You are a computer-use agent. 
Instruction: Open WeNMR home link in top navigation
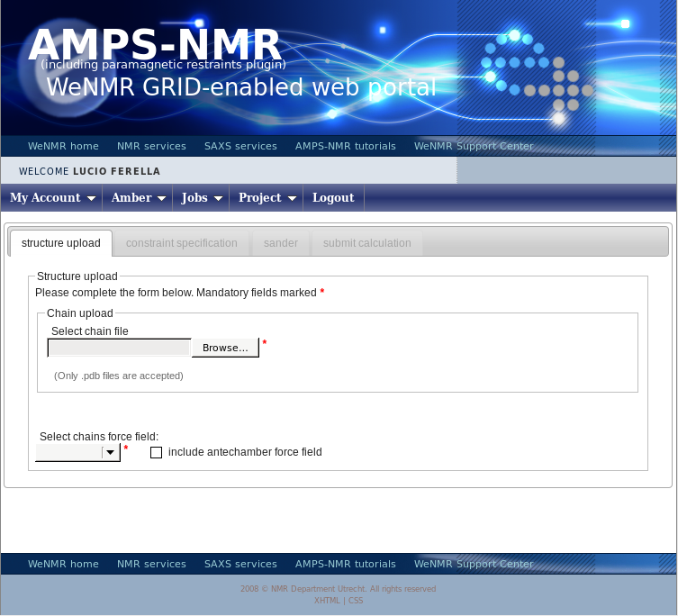(63, 146)
